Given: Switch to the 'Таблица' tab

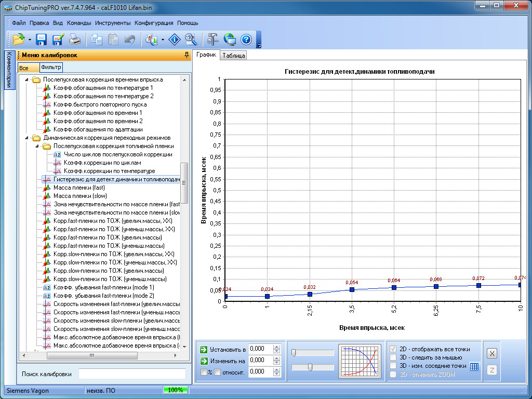Looking at the screenshot, I should click(x=233, y=56).
